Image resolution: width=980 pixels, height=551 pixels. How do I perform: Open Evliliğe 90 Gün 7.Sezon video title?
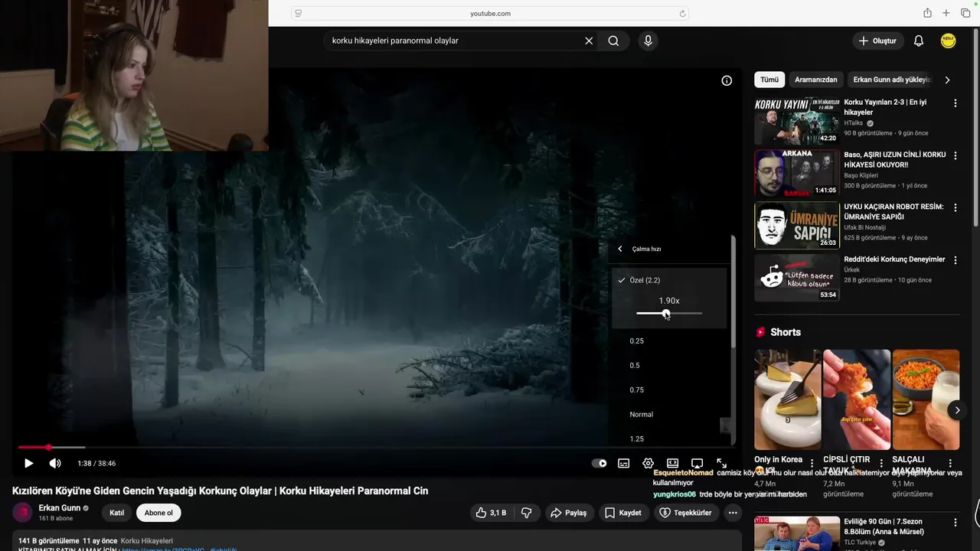click(884, 527)
